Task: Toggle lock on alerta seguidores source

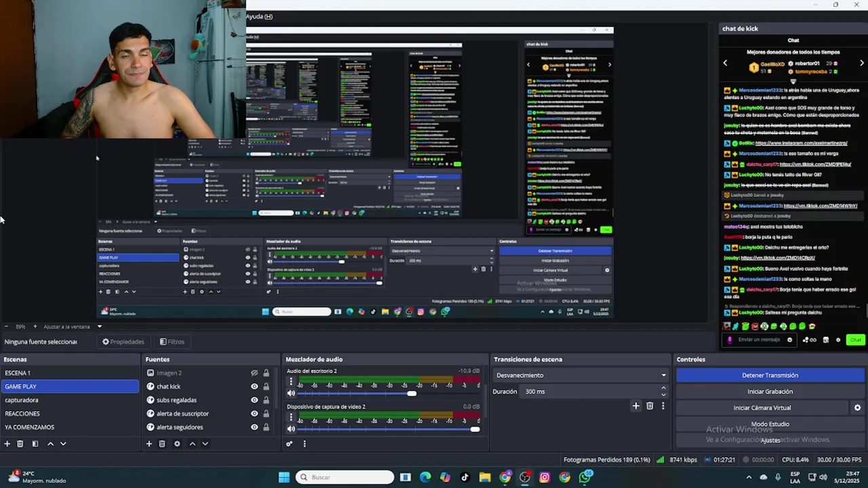Action: tap(266, 427)
